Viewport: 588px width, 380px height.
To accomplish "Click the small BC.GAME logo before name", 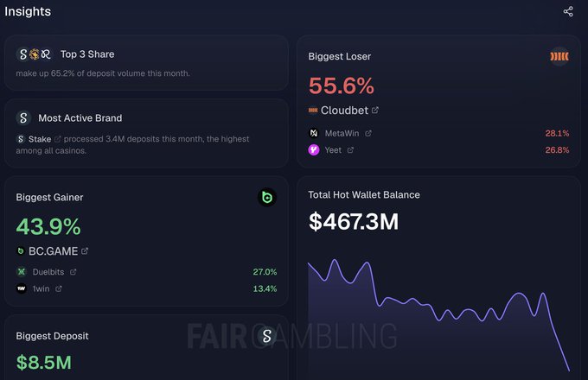I will point(21,250).
